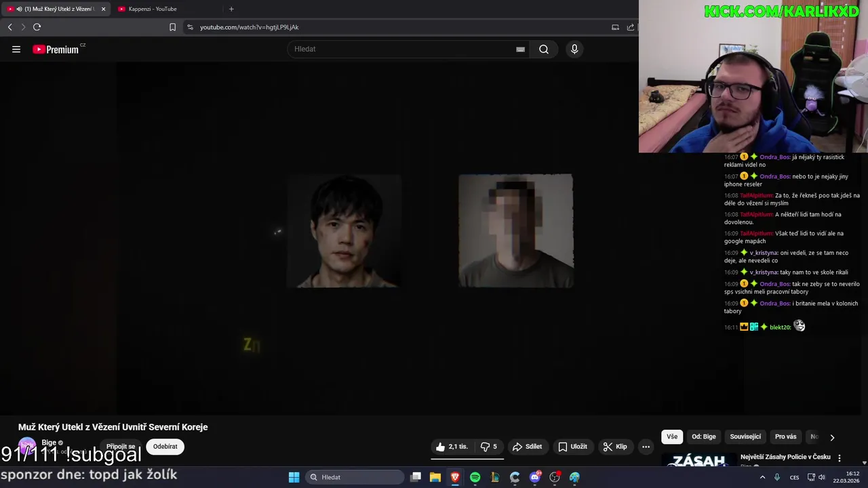Share the video with Sdílet
Image resolution: width=868 pixels, height=488 pixels.
coord(527,447)
